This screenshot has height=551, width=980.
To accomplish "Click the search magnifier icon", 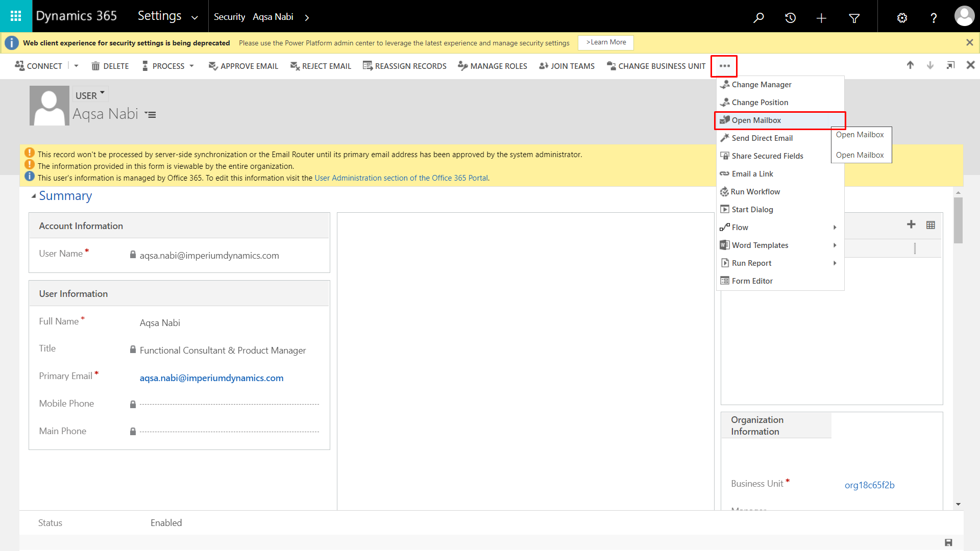I will tap(758, 18).
